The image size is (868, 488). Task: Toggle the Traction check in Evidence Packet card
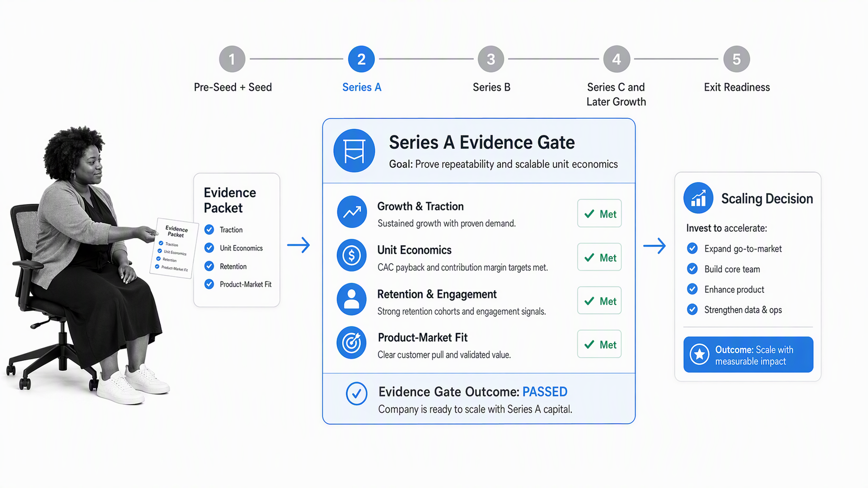pos(209,230)
